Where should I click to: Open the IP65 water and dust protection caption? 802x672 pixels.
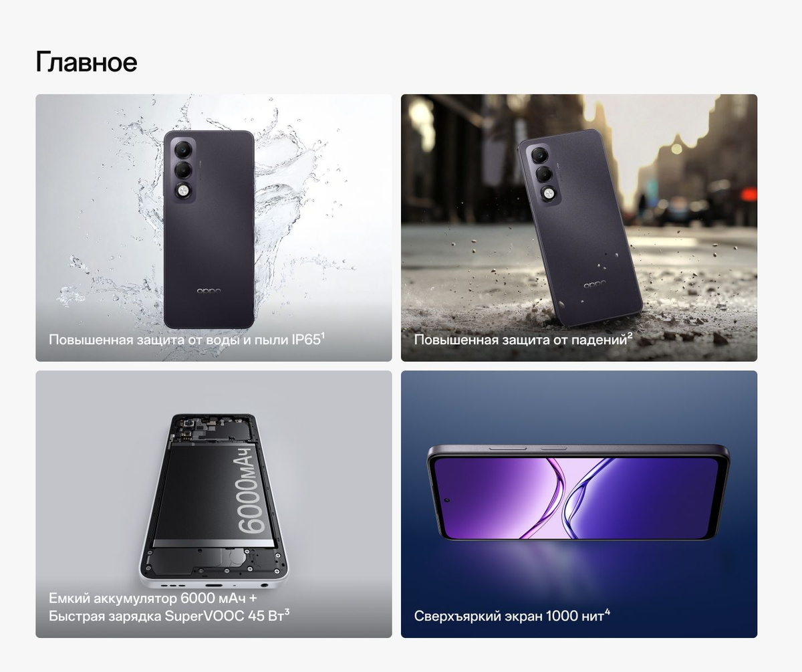pos(186,340)
